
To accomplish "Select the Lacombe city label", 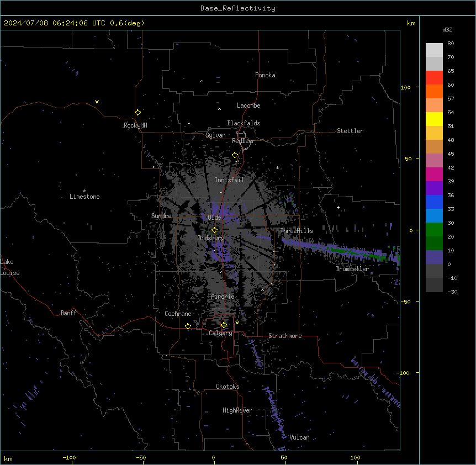I will (x=248, y=105).
